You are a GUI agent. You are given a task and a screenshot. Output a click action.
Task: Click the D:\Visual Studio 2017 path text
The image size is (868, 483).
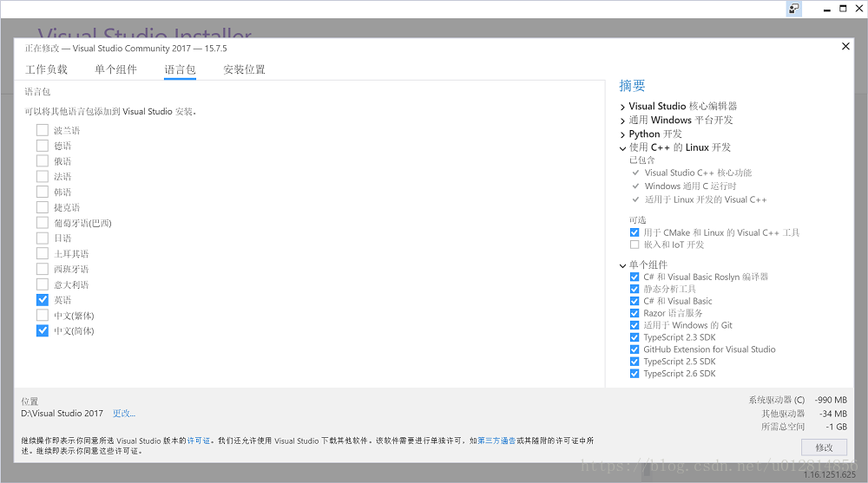click(x=62, y=414)
